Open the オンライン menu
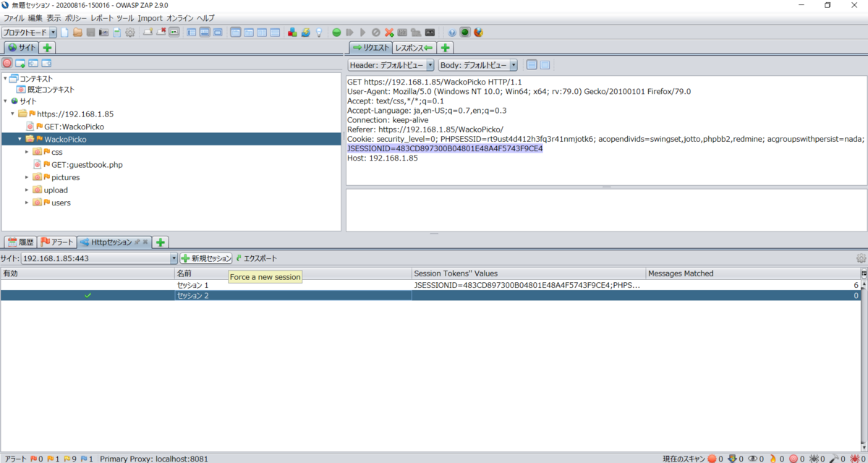The image size is (868, 463). coord(180,18)
